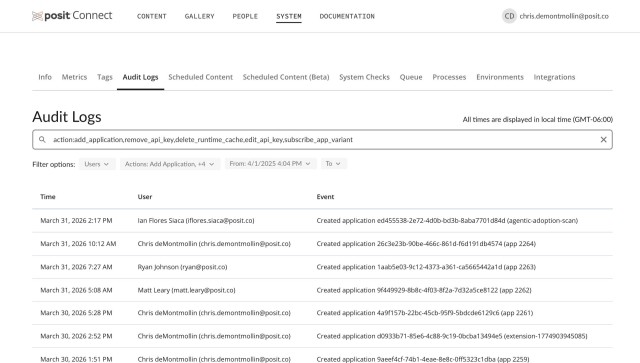Switch to the Metrics tab
This screenshot has height=363, width=640.
coord(74,77)
